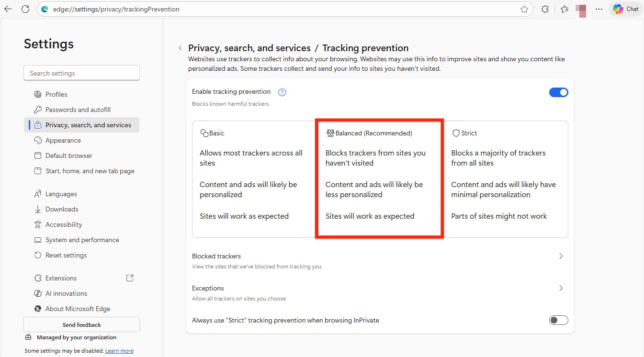Click the lock icon for Privacy section

(x=38, y=125)
